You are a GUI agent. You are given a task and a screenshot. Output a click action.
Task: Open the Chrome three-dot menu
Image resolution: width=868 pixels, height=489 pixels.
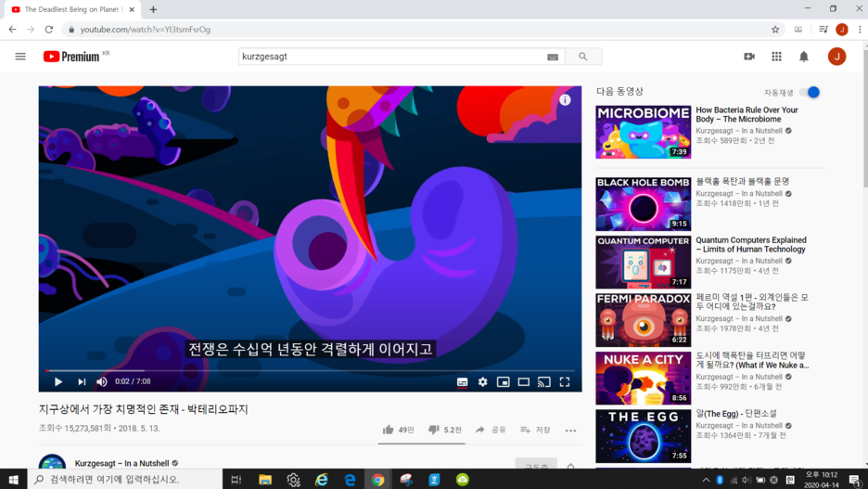click(860, 30)
